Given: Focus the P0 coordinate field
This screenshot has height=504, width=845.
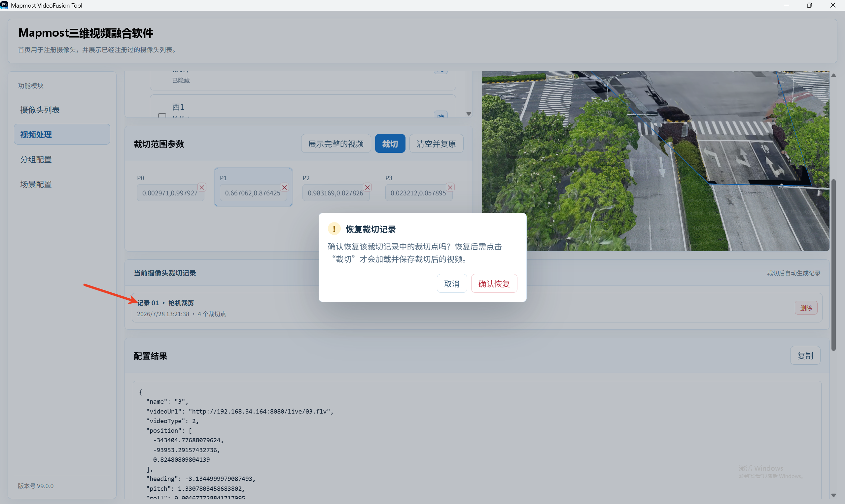Looking at the screenshot, I should 171,193.
